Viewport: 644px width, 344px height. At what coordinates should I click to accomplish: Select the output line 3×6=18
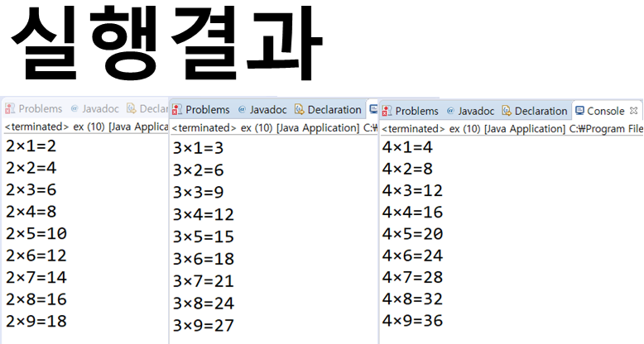(204, 259)
